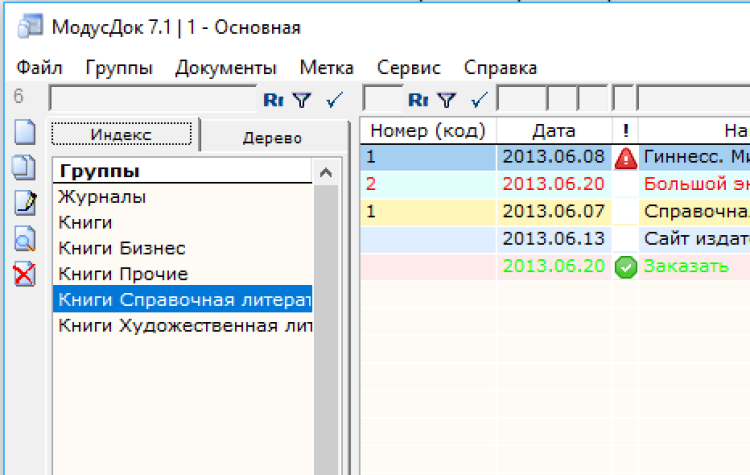Open the Файл menu

click(x=39, y=68)
